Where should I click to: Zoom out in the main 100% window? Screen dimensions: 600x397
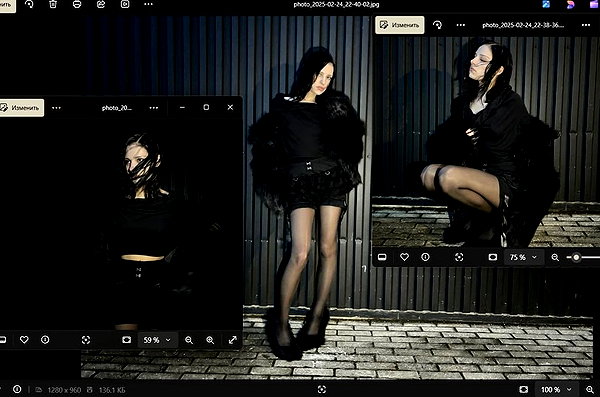click(590, 389)
